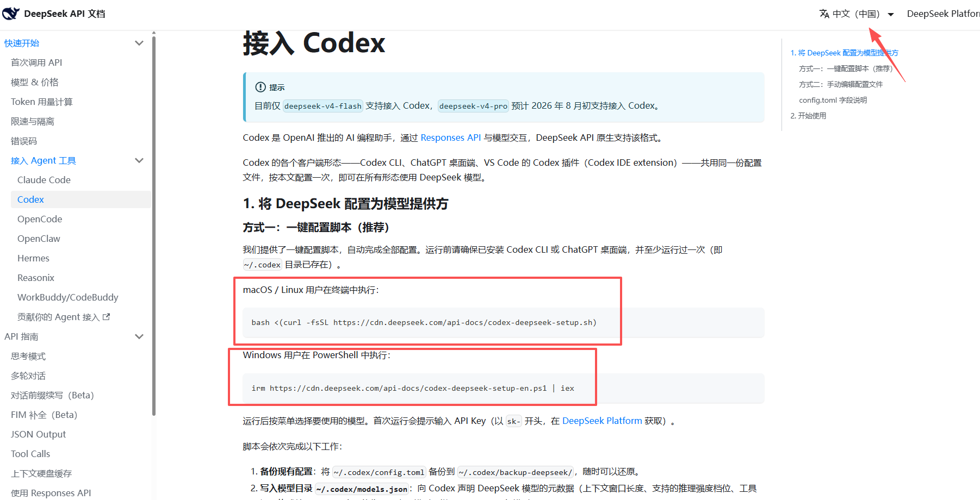The height and width of the screenshot is (500, 980).
Task: Open the JSON Output page
Action: pos(39,434)
